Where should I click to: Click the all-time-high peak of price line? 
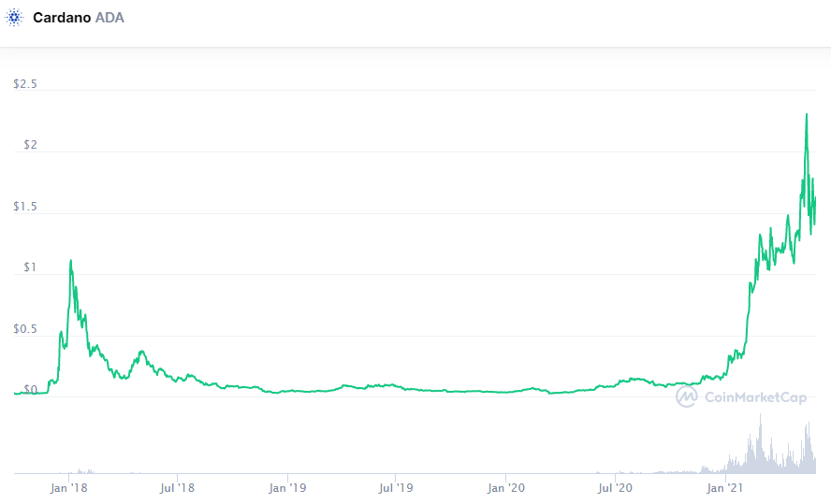pos(807,115)
